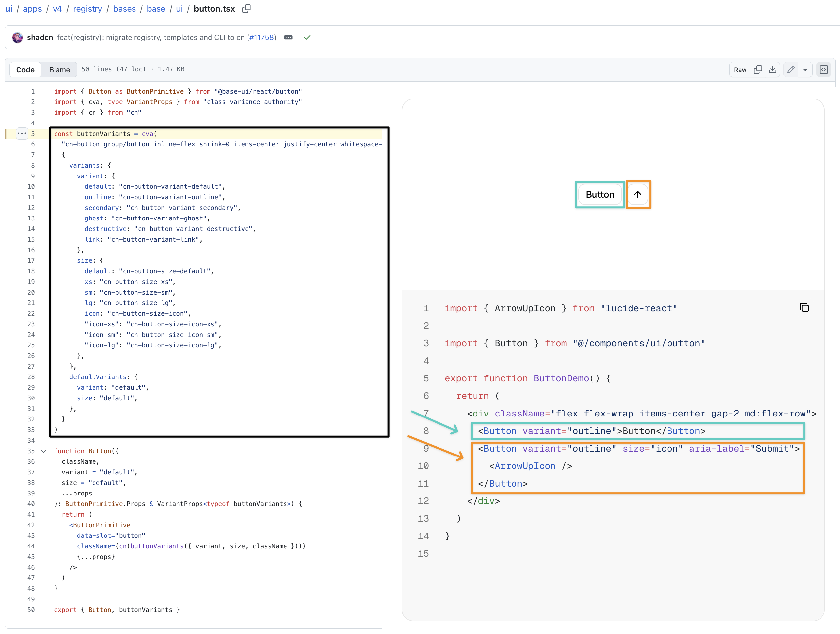Open the symbols panel icon
The image size is (840, 634).
pos(823,69)
